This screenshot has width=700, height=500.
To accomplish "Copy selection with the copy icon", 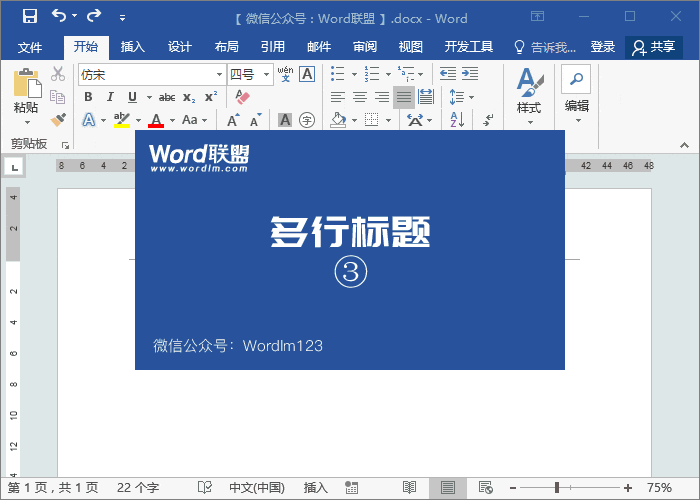I will 58,96.
